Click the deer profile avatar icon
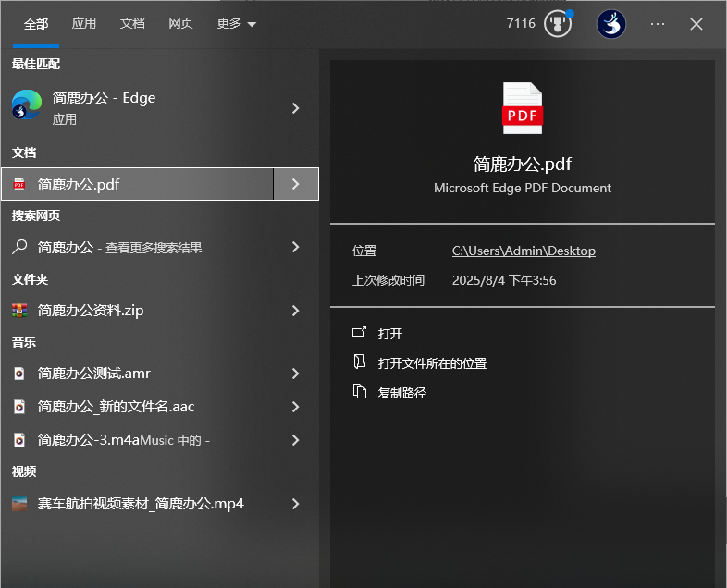The width and height of the screenshot is (727, 588). pos(610,24)
